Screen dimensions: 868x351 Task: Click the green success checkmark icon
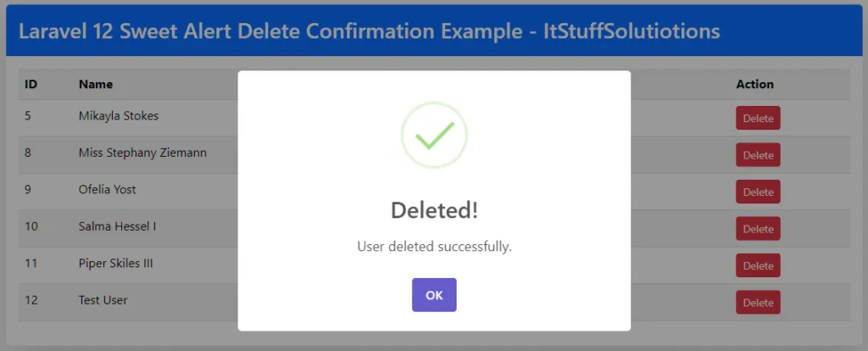point(434,136)
